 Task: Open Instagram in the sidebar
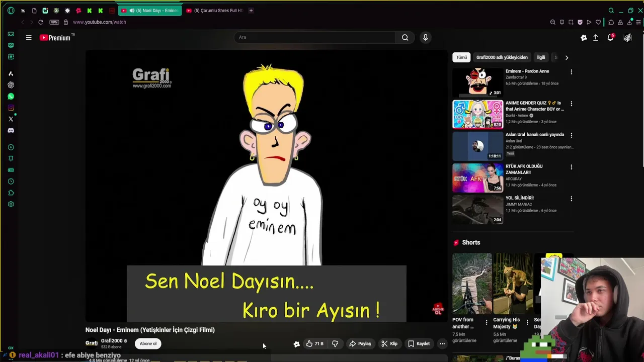click(11, 108)
